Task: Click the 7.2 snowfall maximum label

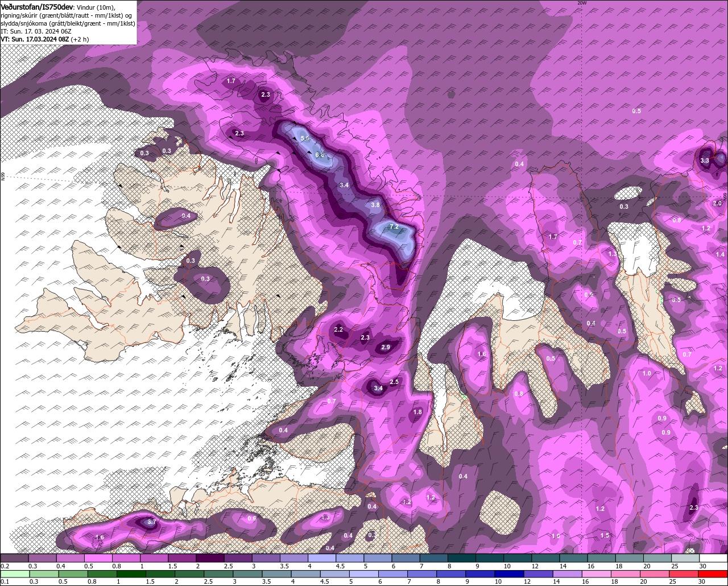Action: (394, 227)
